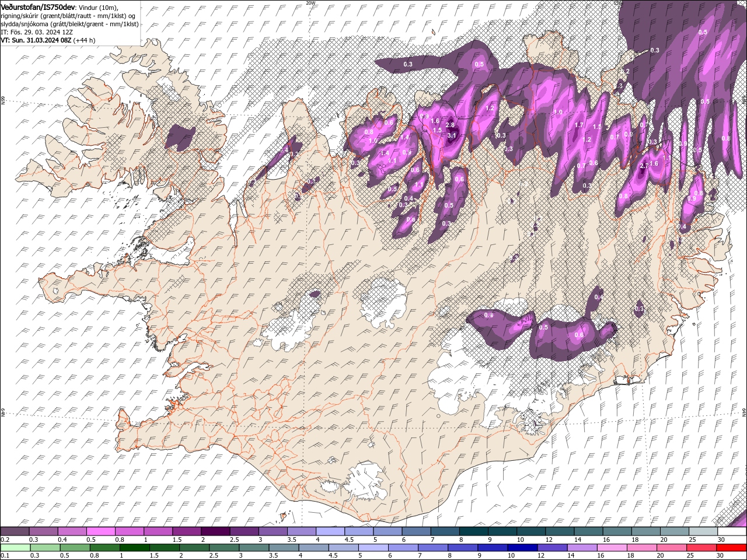Pick the dark teal 8–9 snow legend swatch
Viewport: 747px width, 560px height.
point(473,531)
